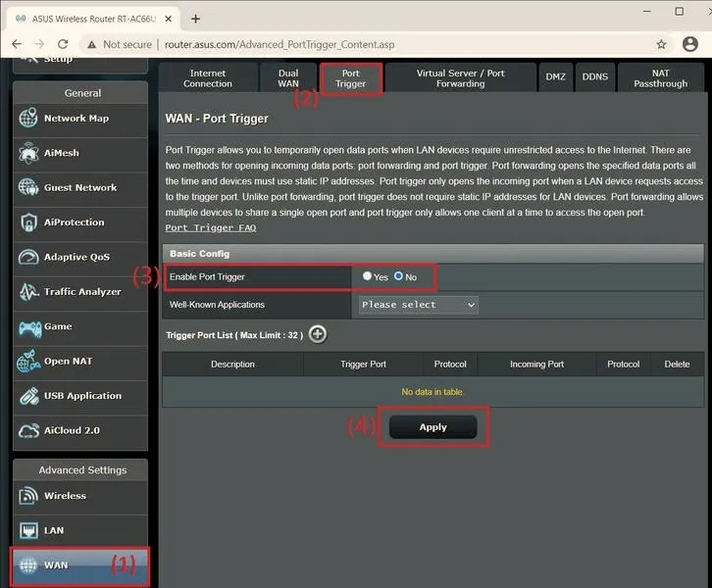Go to Wireless advanced settings
The image size is (712, 588).
(x=80, y=496)
